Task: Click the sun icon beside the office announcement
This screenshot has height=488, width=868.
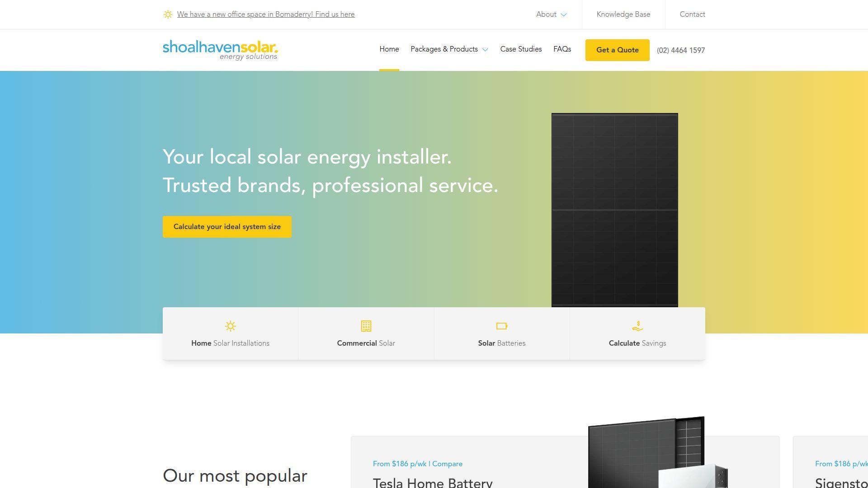Action: 168,14
